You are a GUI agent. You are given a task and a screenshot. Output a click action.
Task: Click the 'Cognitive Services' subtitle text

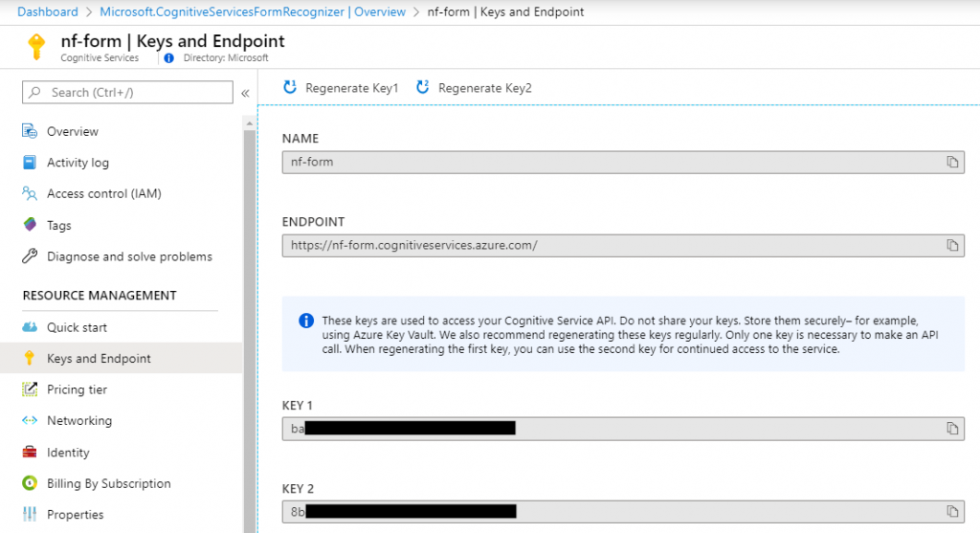click(100, 58)
